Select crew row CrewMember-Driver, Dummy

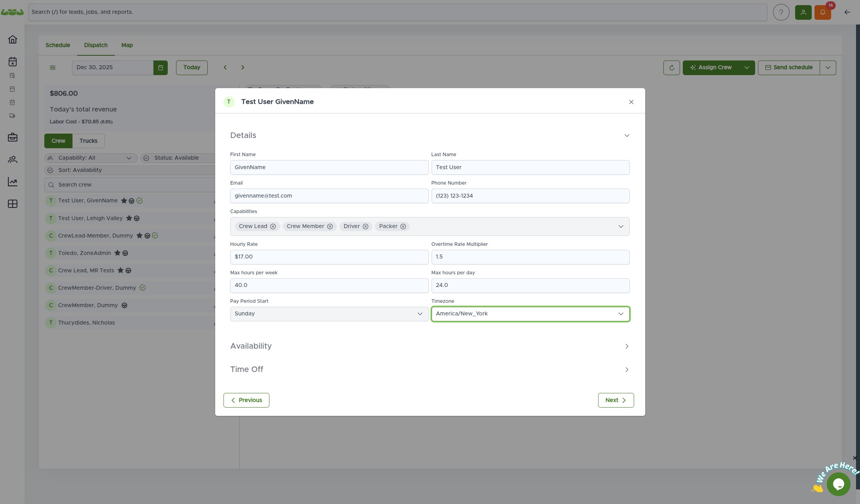pos(130,288)
